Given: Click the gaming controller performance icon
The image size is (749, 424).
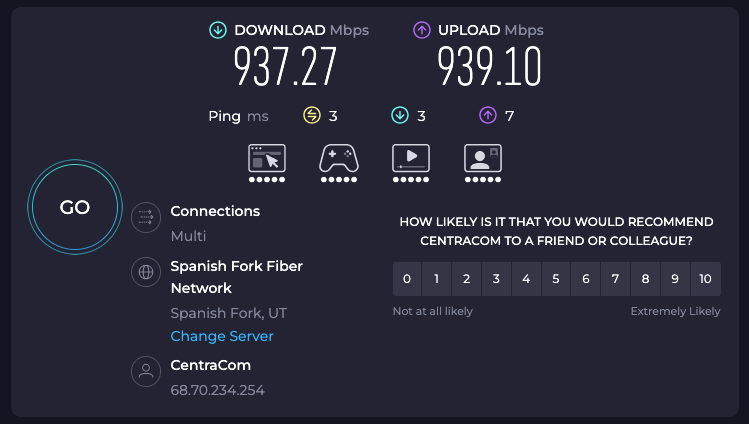Looking at the screenshot, I should click(x=339, y=158).
